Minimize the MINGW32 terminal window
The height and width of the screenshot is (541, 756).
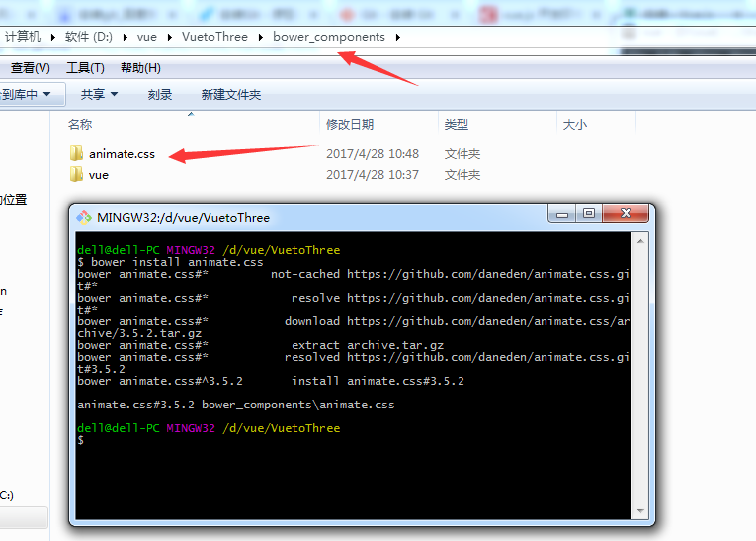click(561, 214)
